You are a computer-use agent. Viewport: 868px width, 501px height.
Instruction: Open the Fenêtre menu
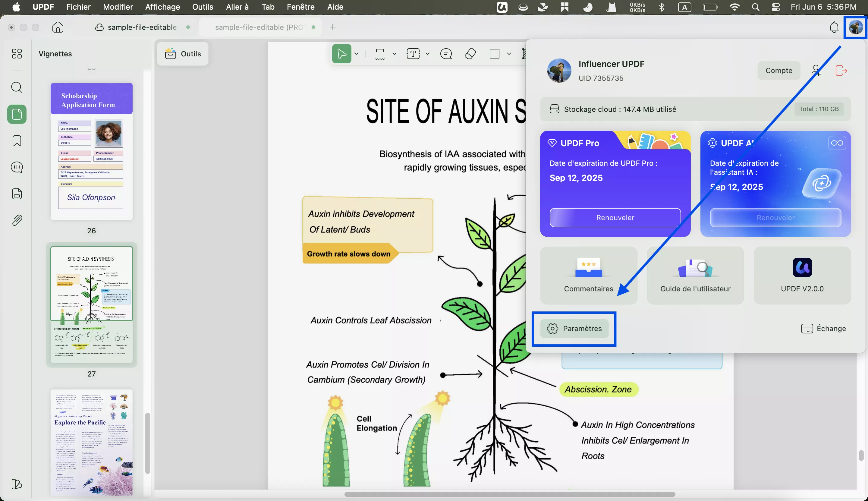click(x=300, y=7)
